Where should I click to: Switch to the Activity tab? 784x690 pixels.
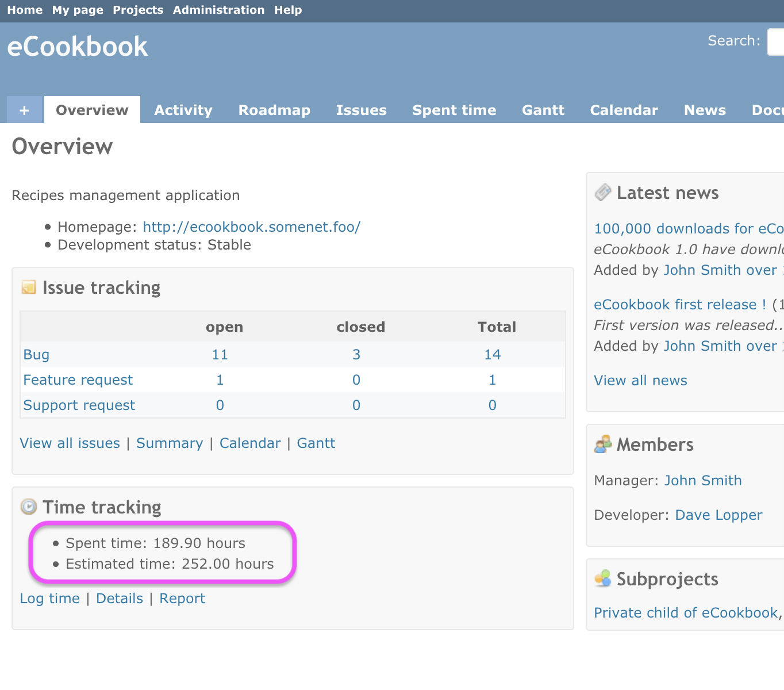coord(183,110)
